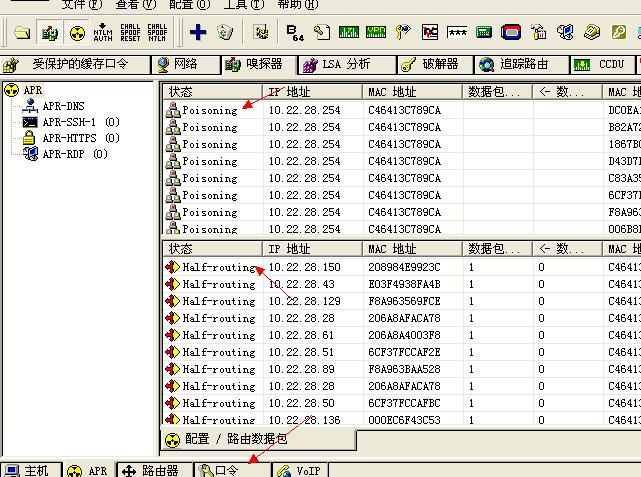This screenshot has width=641, height=477.
Task: Sort lower table by 数据包 column header
Action: click(x=497, y=249)
